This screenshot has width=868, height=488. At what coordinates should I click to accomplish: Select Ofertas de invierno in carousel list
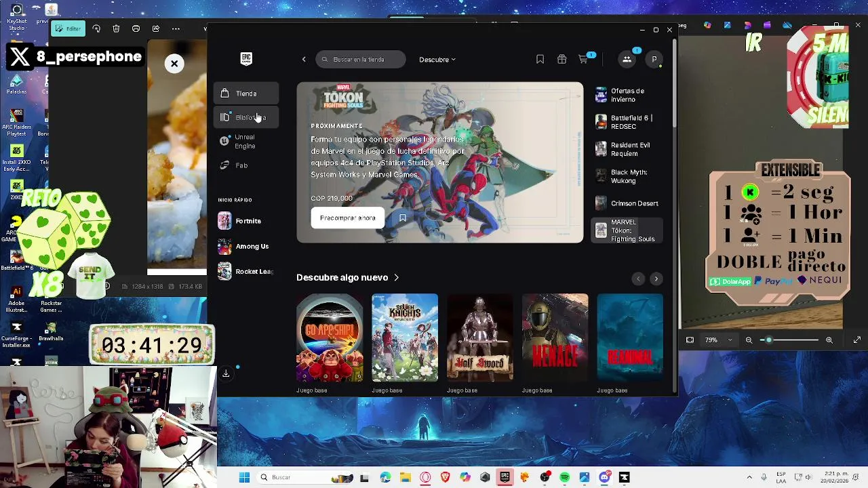[627, 95]
